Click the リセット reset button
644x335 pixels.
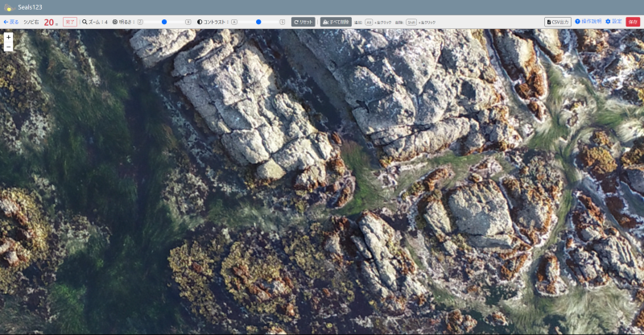[303, 23]
